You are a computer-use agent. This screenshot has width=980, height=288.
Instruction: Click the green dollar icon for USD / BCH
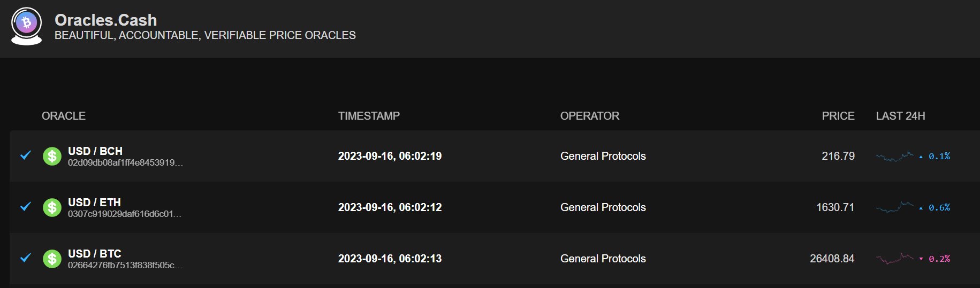52,156
